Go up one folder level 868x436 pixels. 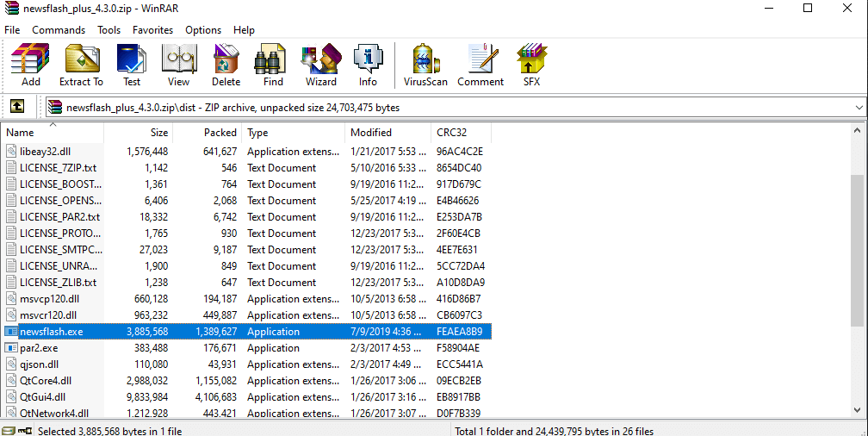[17, 106]
